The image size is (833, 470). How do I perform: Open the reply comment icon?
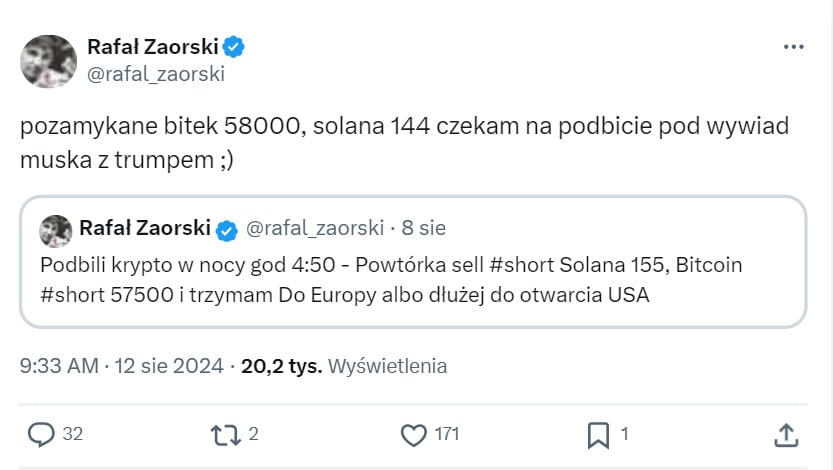[41, 434]
